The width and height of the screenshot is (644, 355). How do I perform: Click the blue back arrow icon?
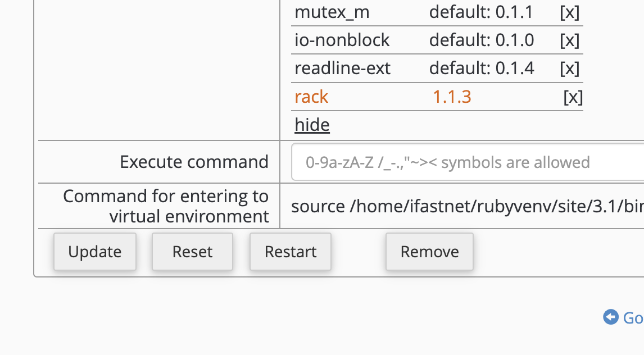click(610, 317)
